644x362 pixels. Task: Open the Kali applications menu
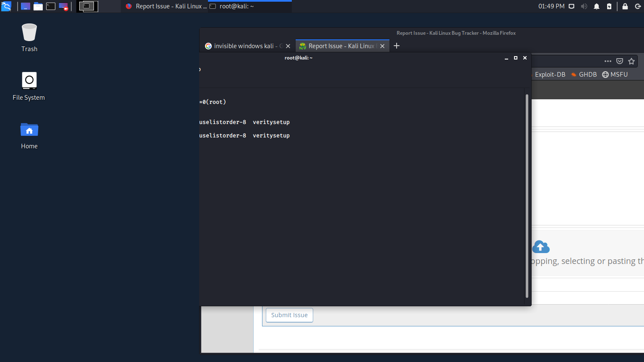tap(6, 6)
